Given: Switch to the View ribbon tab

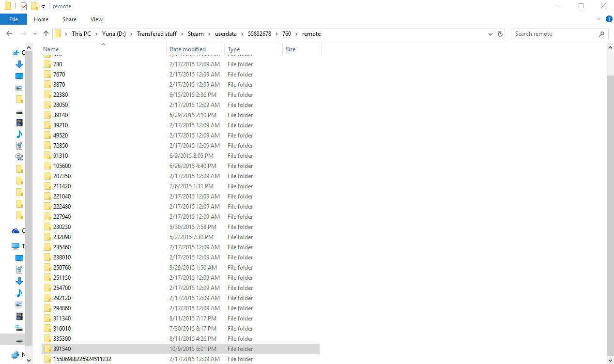Looking at the screenshot, I should [x=96, y=19].
